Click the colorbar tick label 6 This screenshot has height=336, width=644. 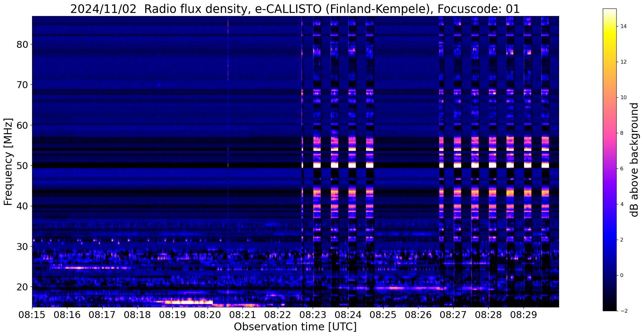click(621, 169)
